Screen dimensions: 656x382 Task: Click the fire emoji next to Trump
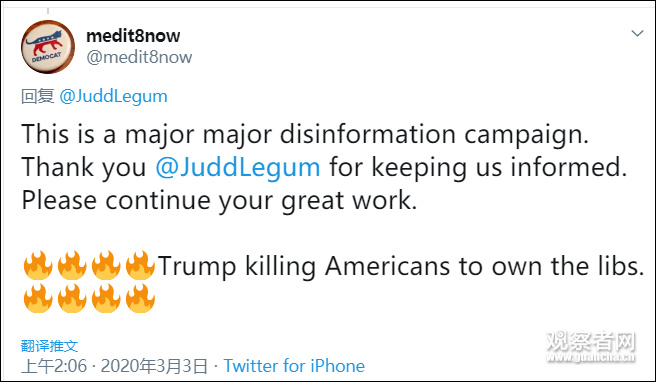click(140, 265)
